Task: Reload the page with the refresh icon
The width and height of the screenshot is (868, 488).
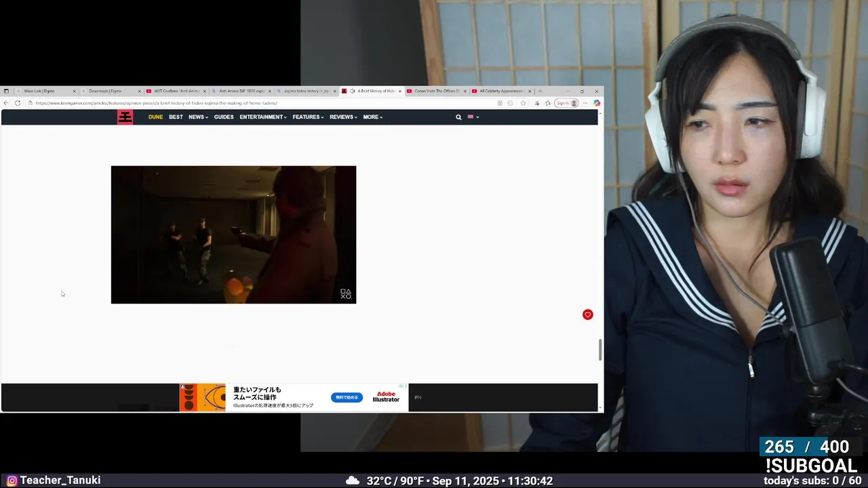Action: (x=17, y=103)
